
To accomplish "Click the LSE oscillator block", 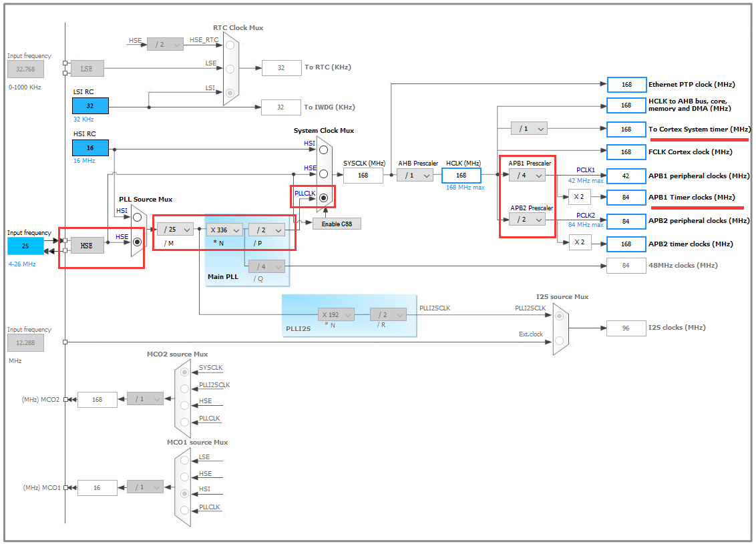I will point(87,69).
